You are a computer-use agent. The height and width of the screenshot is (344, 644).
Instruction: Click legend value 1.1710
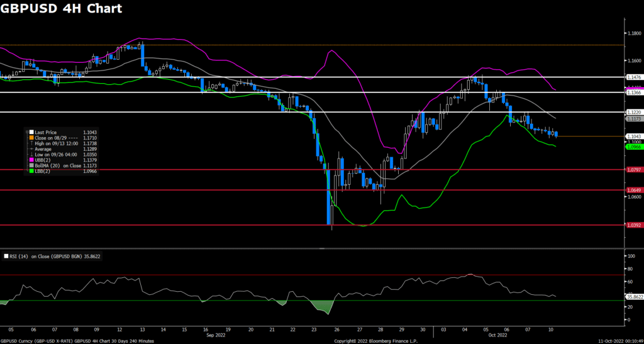tap(89, 136)
